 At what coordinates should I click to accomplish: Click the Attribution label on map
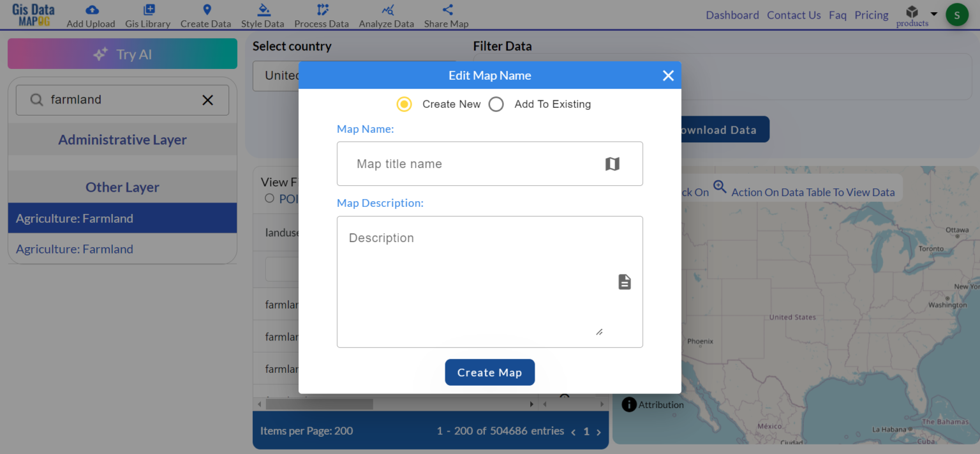[661, 405]
